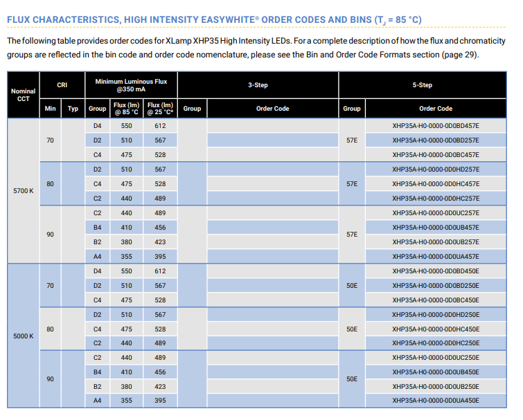Select order code XHP35A-H0-0000-0D0UB450E
Image resolution: width=523 pixels, height=420 pixels.
(436, 372)
